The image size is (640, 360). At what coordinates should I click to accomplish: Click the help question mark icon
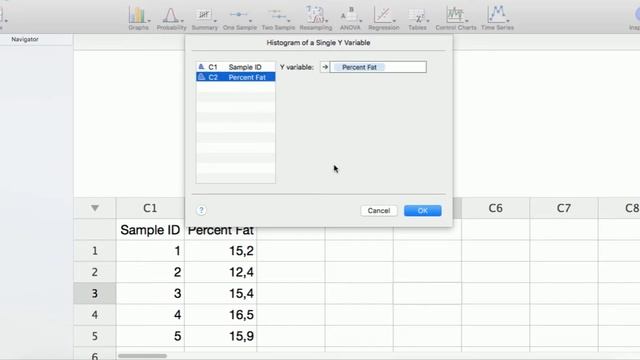coord(201,210)
